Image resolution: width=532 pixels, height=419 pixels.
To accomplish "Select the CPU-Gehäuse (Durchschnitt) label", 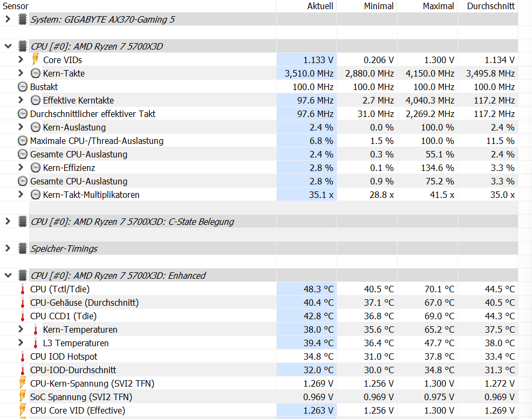I will pos(84,303).
